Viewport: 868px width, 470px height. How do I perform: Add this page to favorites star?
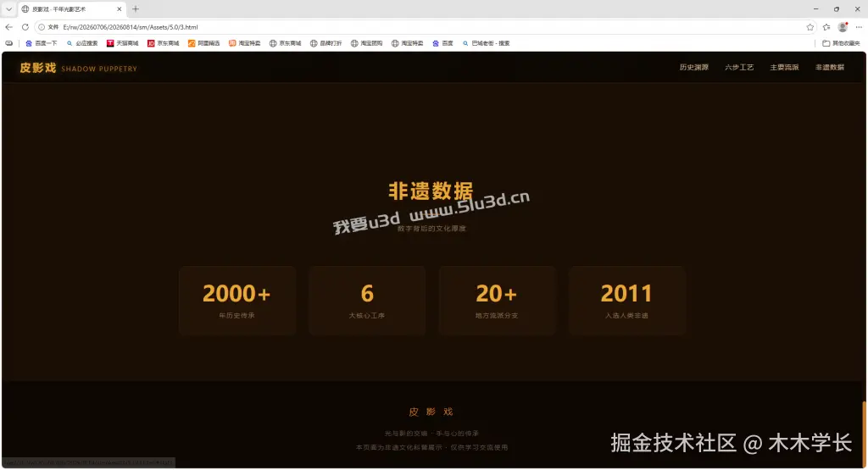[x=810, y=27]
